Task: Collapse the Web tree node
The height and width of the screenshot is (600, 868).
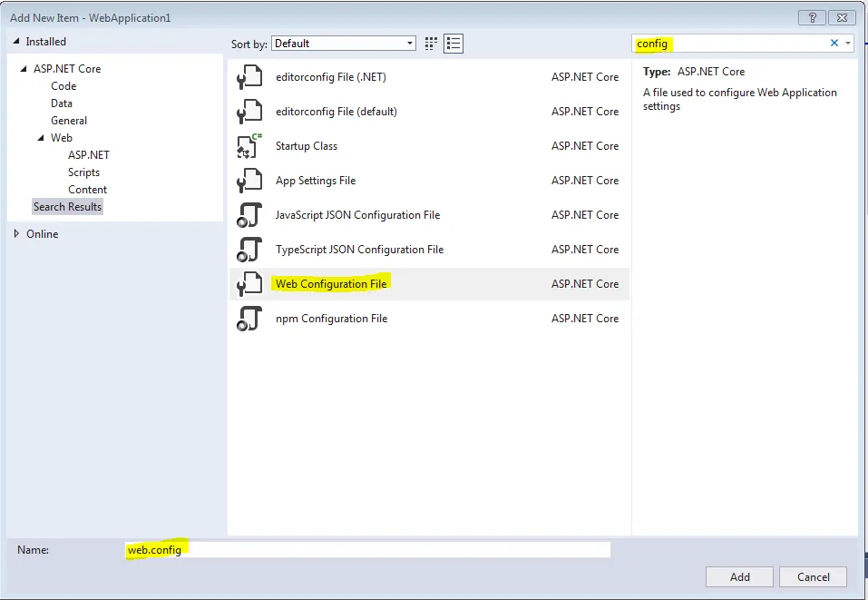Action: (x=41, y=137)
